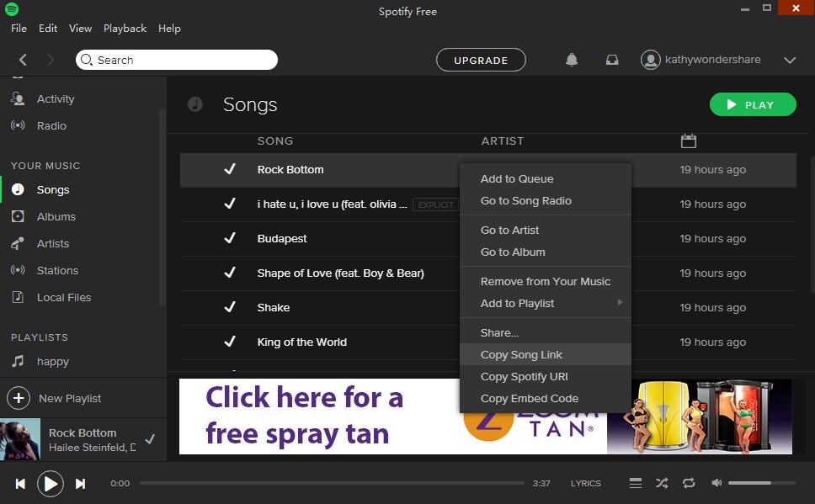Choose Remove from Your Music
Image resolution: width=815 pixels, height=504 pixels.
546,281
